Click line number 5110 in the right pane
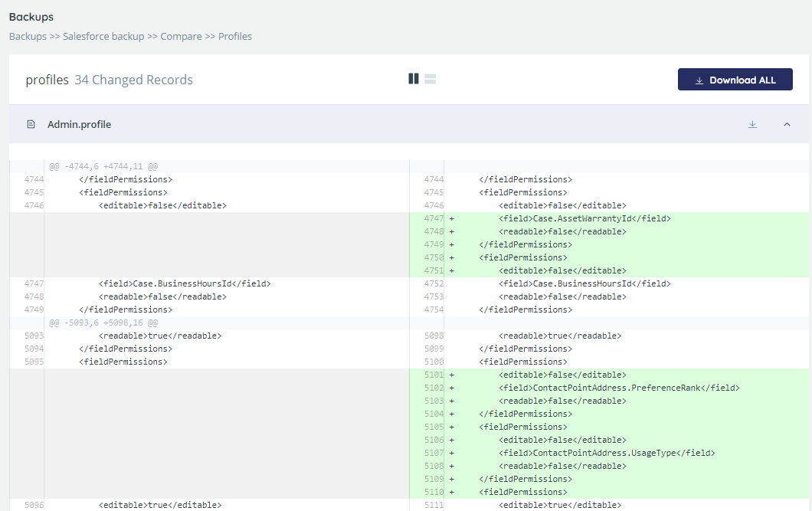Viewport: 812px width, 511px height. click(434, 492)
